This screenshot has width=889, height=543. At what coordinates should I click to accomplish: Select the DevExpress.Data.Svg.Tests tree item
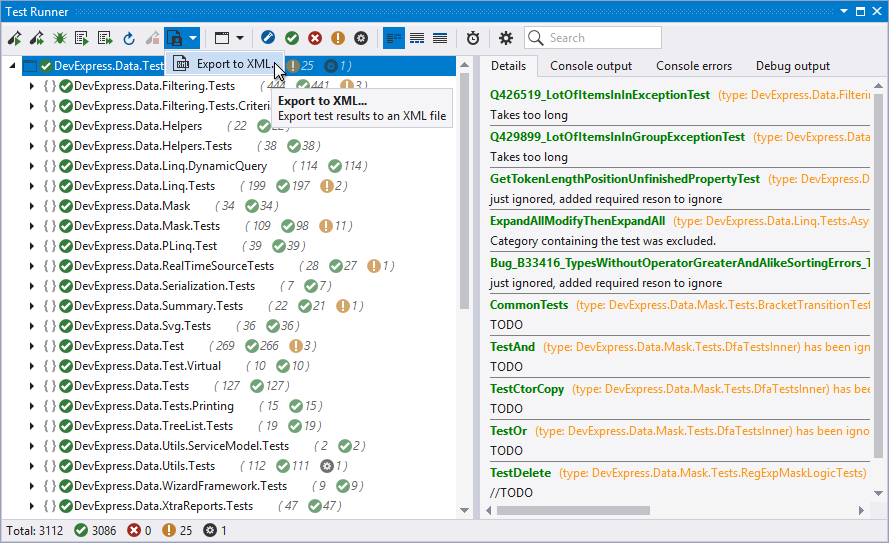(142, 326)
